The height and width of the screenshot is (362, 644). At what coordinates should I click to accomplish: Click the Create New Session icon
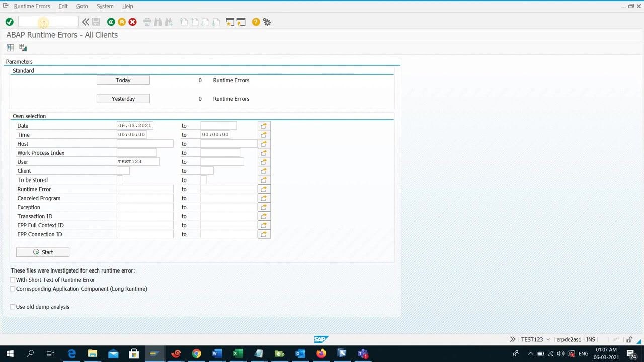230,22
